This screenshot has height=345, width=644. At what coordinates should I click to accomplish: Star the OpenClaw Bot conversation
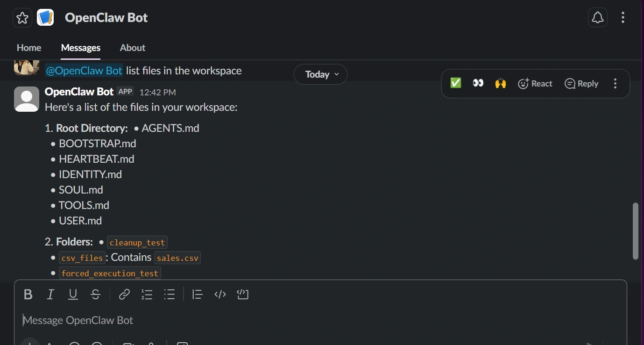pos(22,18)
